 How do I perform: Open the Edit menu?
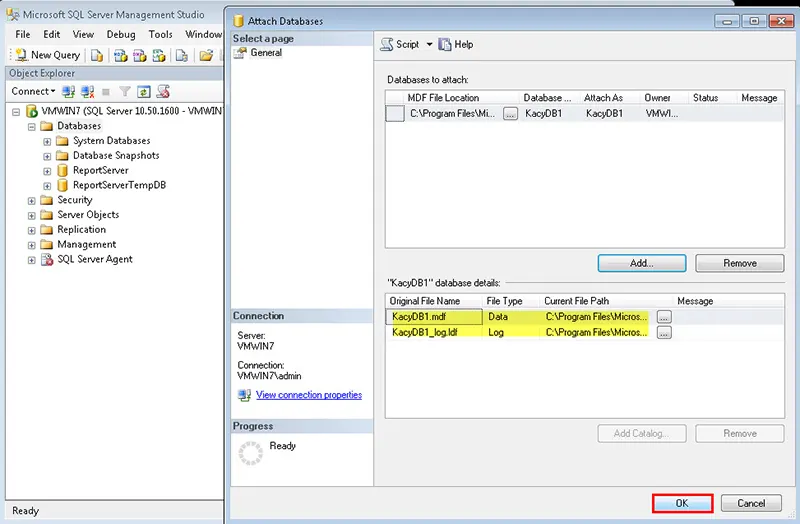click(52, 35)
